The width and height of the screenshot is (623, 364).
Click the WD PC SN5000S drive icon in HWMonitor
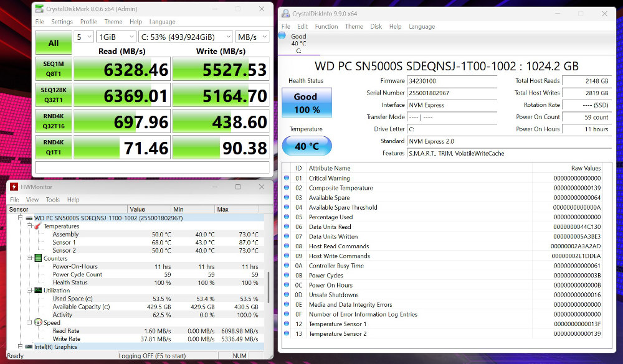pyautogui.click(x=29, y=218)
